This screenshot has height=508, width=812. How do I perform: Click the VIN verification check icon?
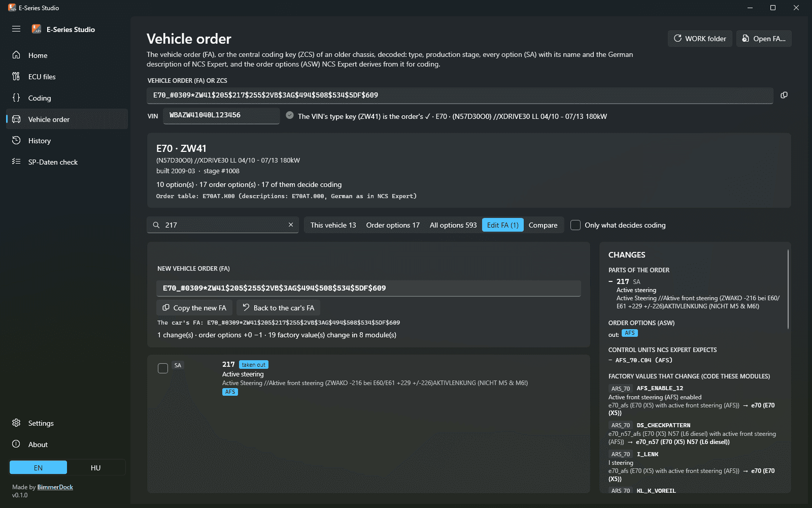[290, 115]
